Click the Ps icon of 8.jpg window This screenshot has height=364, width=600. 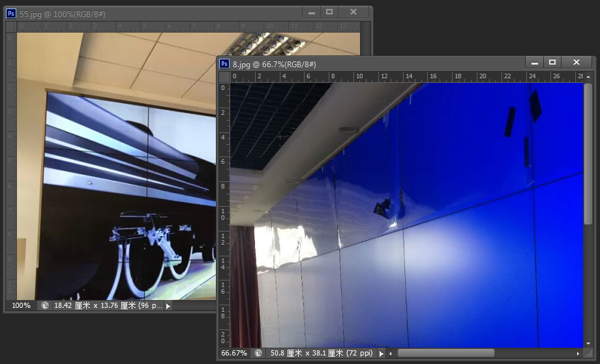click(224, 64)
